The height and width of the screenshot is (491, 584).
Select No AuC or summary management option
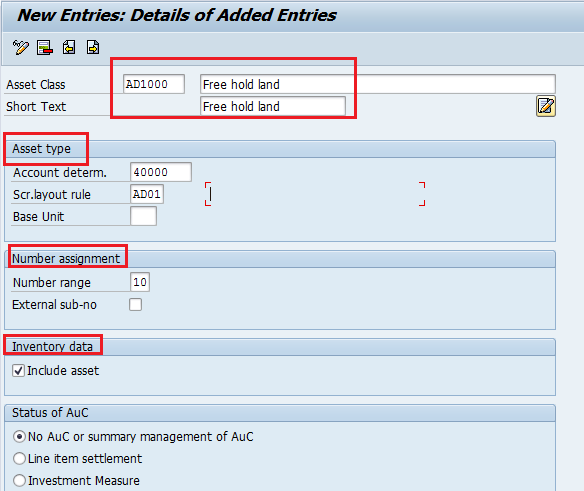(x=19, y=437)
